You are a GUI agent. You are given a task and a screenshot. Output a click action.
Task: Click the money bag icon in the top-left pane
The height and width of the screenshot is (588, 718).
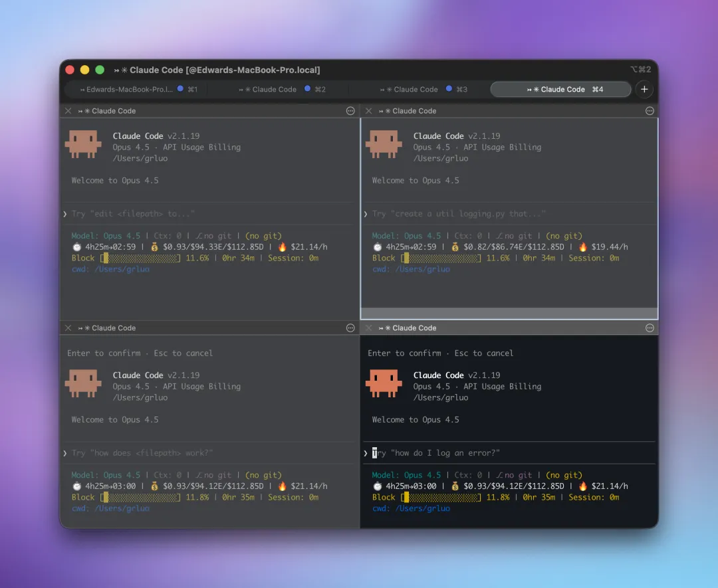click(x=154, y=247)
